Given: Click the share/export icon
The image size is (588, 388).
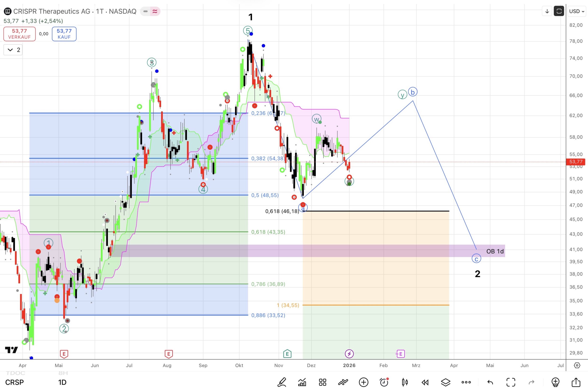Looking at the screenshot, I should point(576,382).
